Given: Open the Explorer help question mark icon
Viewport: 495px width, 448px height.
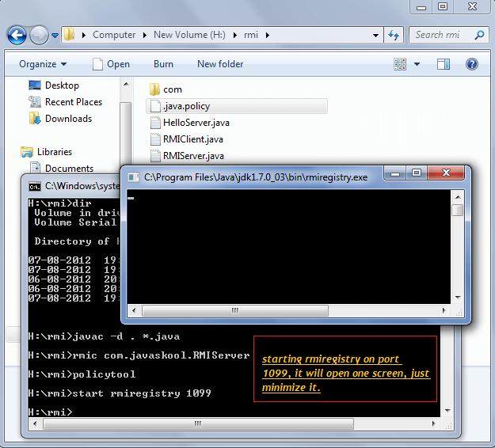Looking at the screenshot, I should [x=472, y=64].
